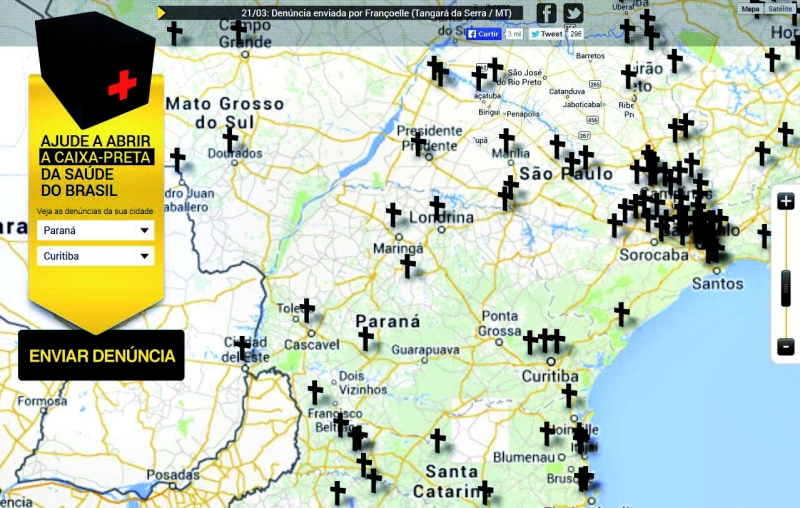
Task: Switch to Satélite view
Action: (x=781, y=9)
